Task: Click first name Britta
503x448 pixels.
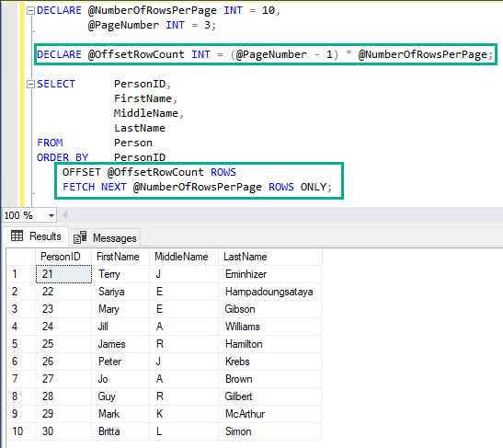Action: pyautogui.click(x=109, y=431)
